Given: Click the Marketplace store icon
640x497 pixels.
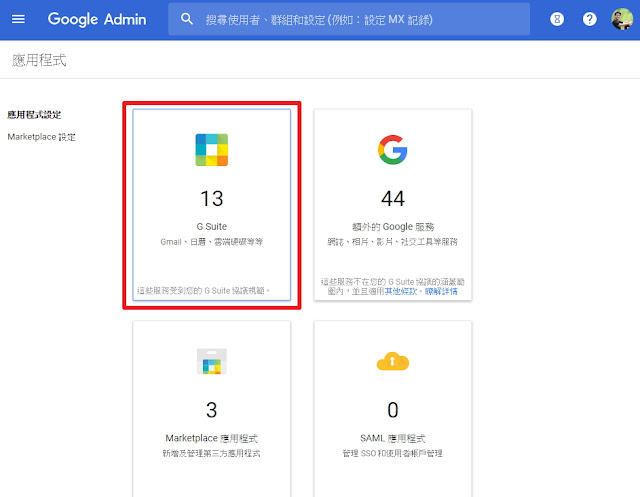Looking at the screenshot, I should point(211,361).
